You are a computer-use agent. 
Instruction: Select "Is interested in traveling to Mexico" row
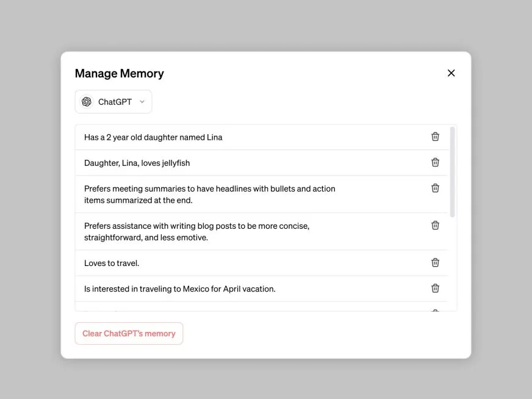262,289
